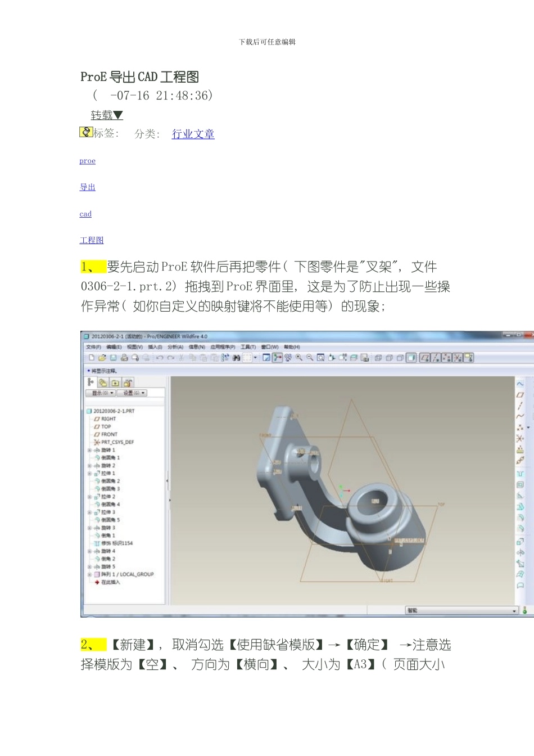534x756 pixels.
Task: Click the datum axis tool in right toolbar
Action: tap(520, 405)
